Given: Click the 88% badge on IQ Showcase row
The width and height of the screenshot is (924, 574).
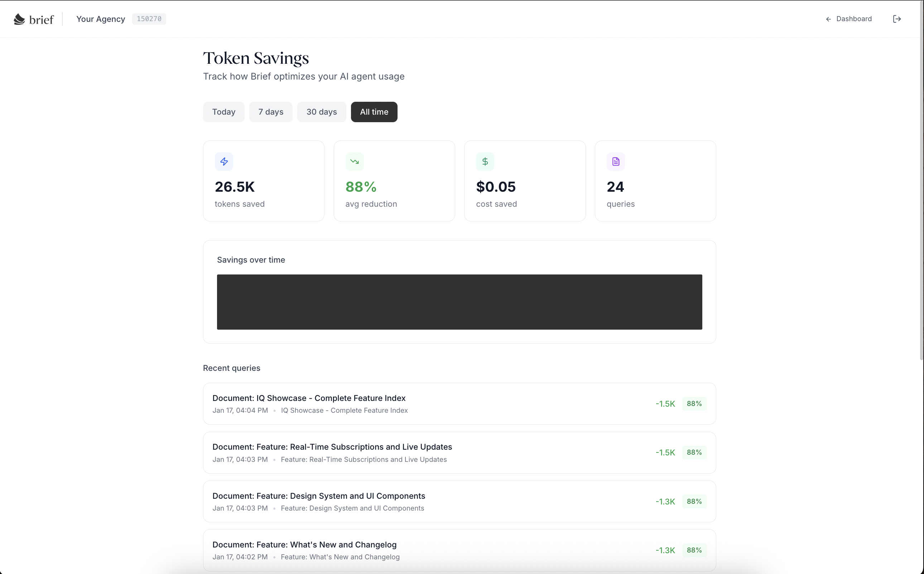Looking at the screenshot, I should 694,403.
